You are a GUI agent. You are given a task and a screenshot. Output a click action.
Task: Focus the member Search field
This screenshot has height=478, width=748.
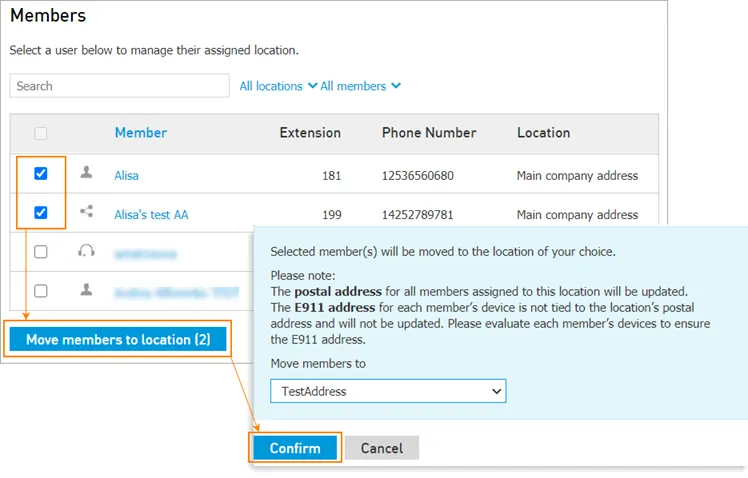click(x=119, y=86)
